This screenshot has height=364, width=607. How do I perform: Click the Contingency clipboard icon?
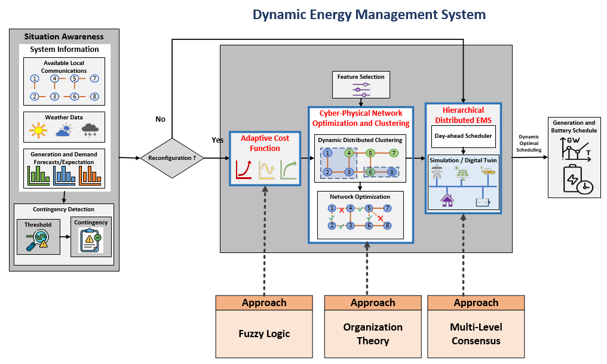(x=91, y=240)
